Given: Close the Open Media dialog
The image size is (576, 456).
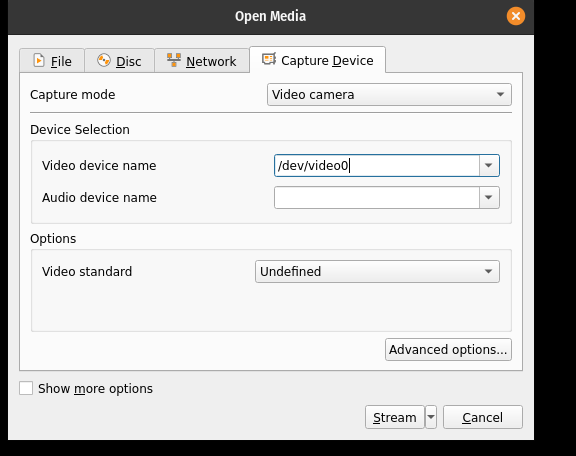Looking at the screenshot, I should tap(516, 16).
